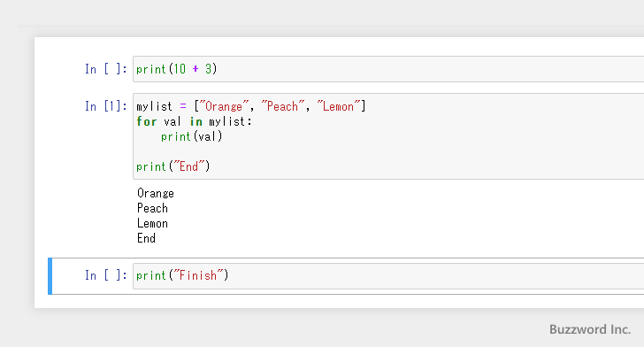This screenshot has height=347, width=644.
Task: Click the Buzzword Inc. watermark text
Action: tap(590, 329)
